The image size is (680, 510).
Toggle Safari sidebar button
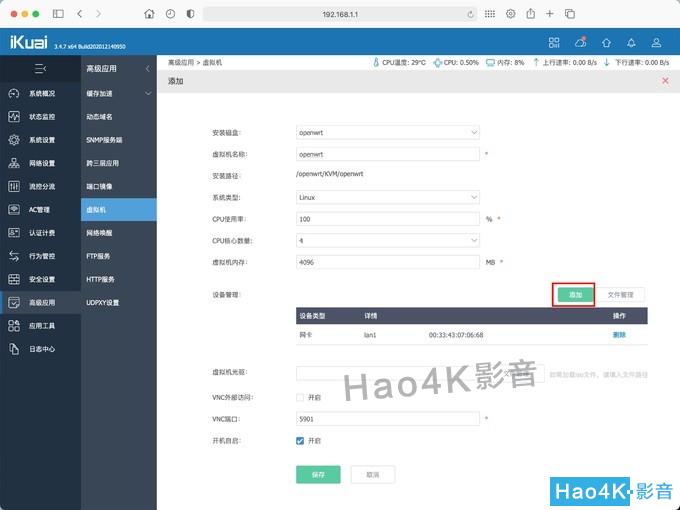58,14
